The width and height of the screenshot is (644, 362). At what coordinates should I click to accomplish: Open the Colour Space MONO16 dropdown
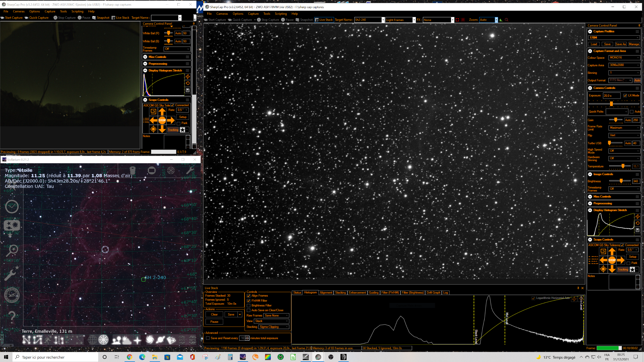tap(624, 58)
